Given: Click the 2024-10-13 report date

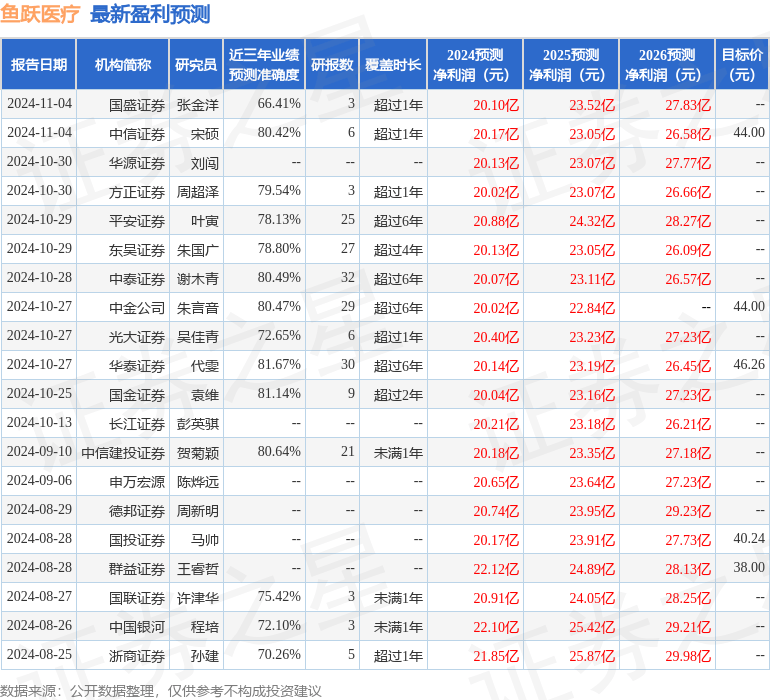Looking at the screenshot, I should (x=39, y=422).
